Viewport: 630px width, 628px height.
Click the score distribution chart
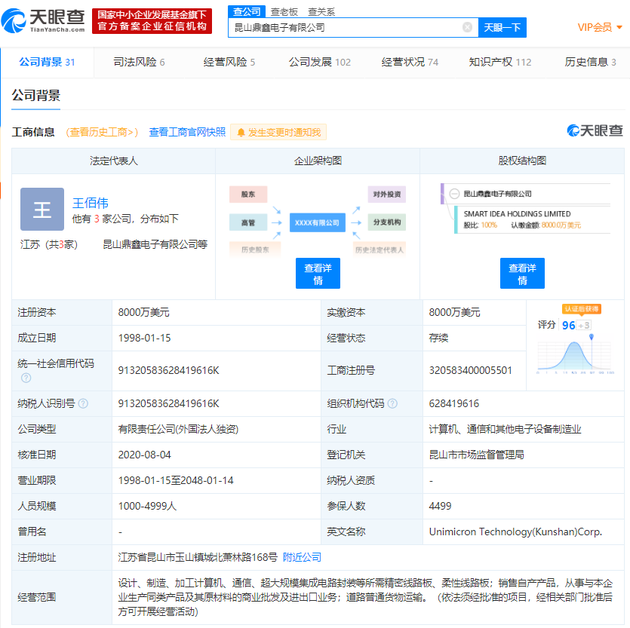coord(574,356)
